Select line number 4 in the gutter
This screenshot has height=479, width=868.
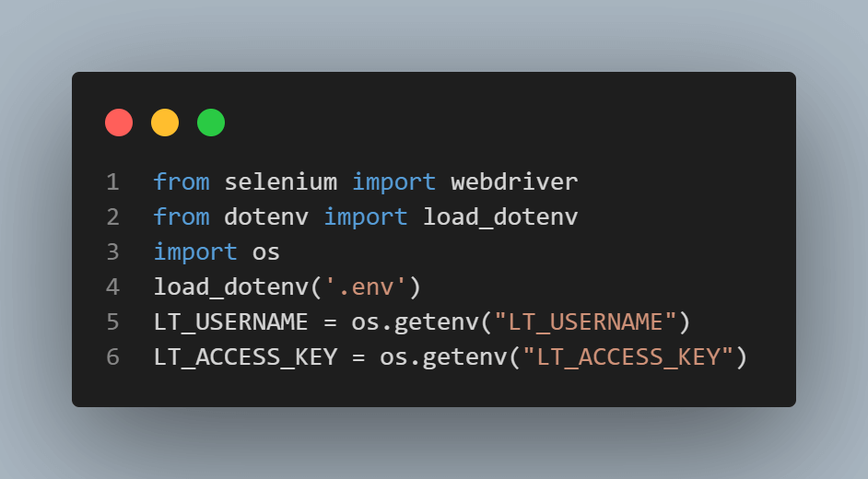click(112, 287)
